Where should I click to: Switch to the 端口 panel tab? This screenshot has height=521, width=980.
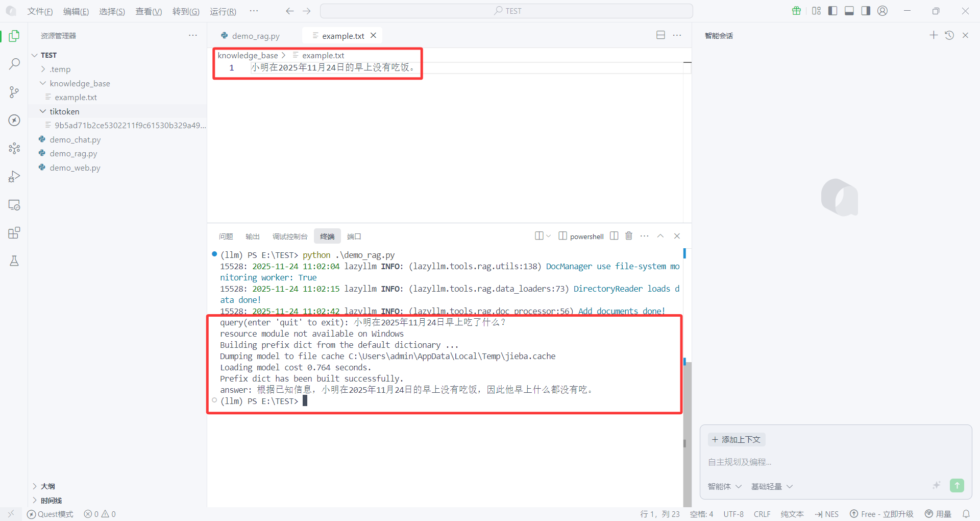tap(354, 236)
